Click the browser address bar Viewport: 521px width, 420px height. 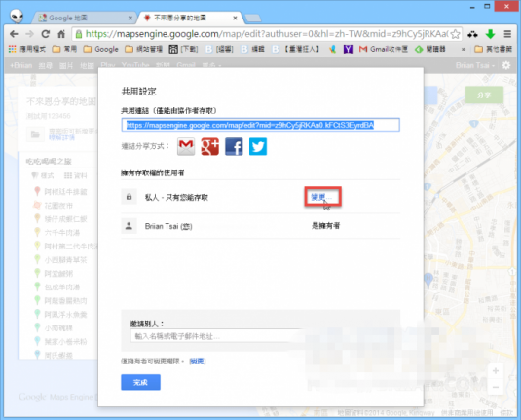[266, 34]
